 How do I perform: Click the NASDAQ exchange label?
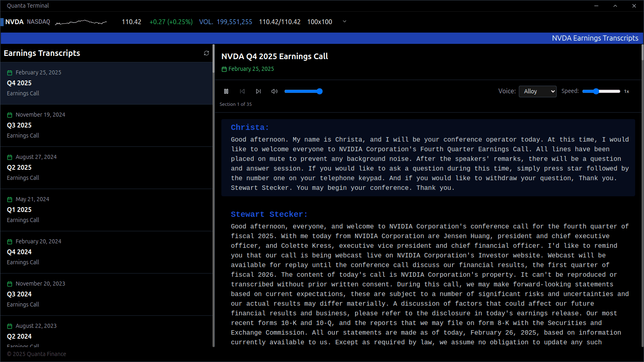[39, 22]
